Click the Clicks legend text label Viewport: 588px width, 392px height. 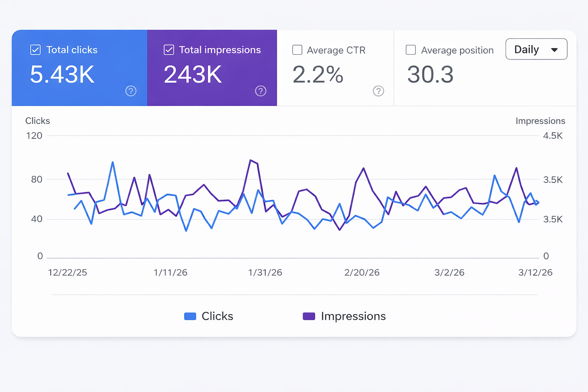tap(217, 316)
